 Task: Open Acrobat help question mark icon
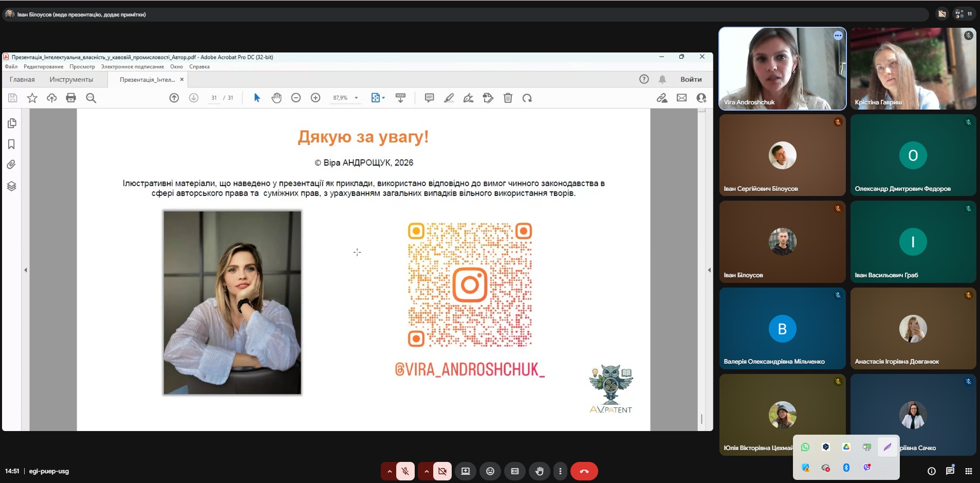point(644,79)
